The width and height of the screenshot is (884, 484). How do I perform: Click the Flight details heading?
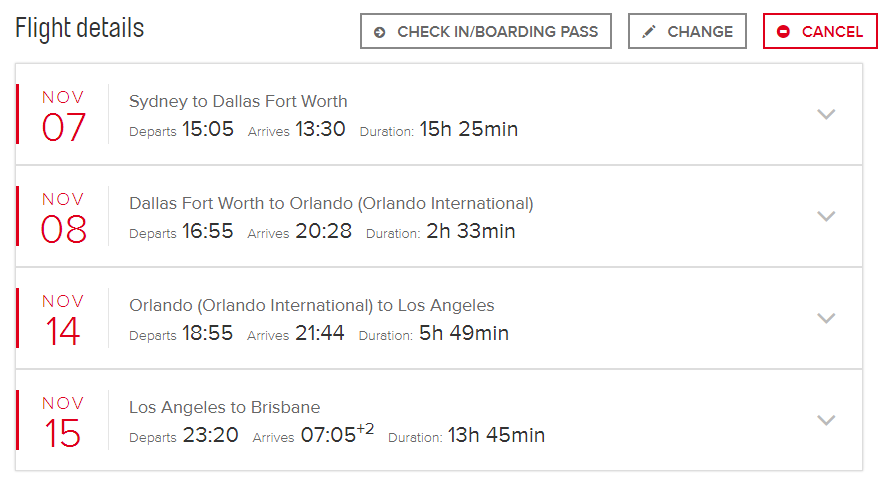click(x=80, y=28)
